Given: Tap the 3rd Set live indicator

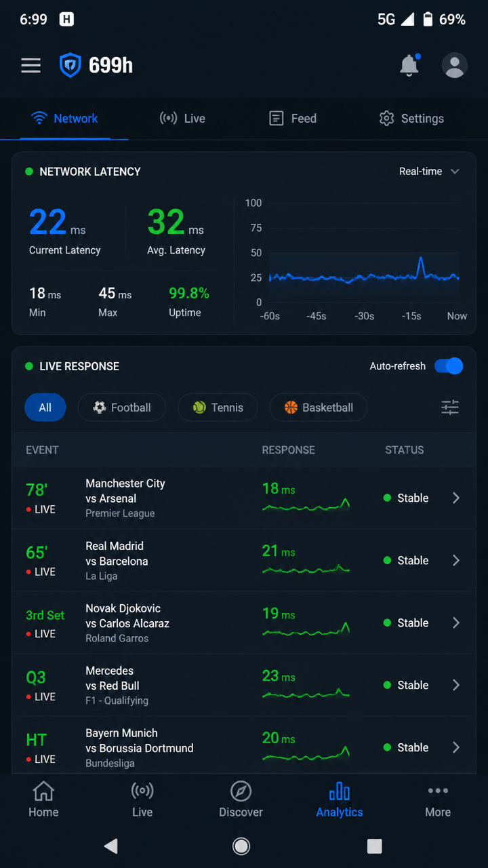Looking at the screenshot, I should coord(45,615).
